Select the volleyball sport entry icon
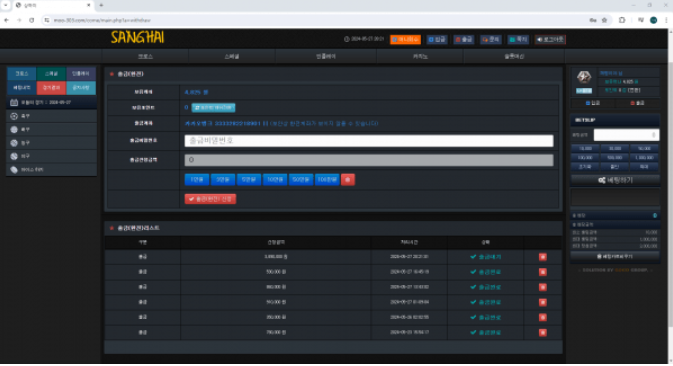Screen dimensions: 673x366 (14, 156)
